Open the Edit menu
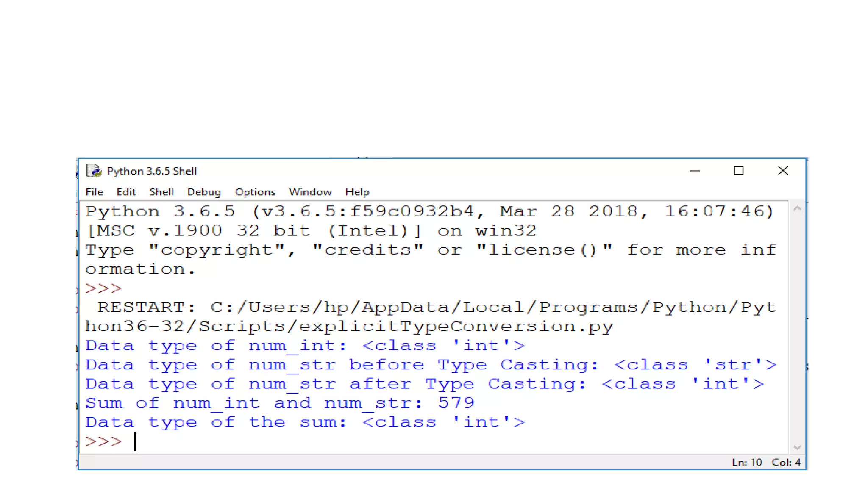Screen dimensions: 868x488 click(126, 192)
